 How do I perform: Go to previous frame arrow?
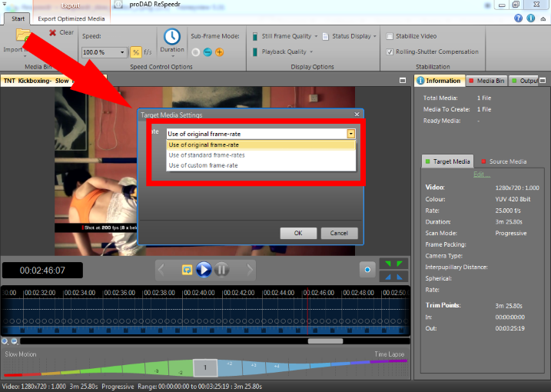[161, 269]
